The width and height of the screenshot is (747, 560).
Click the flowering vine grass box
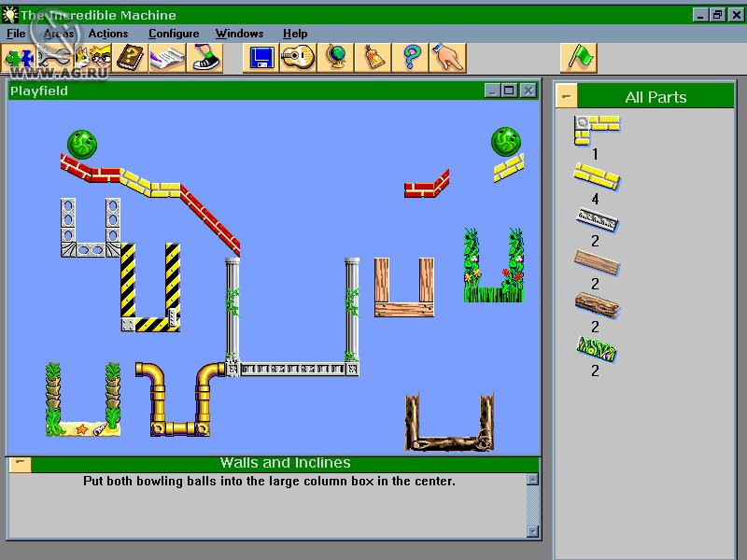click(x=494, y=265)
